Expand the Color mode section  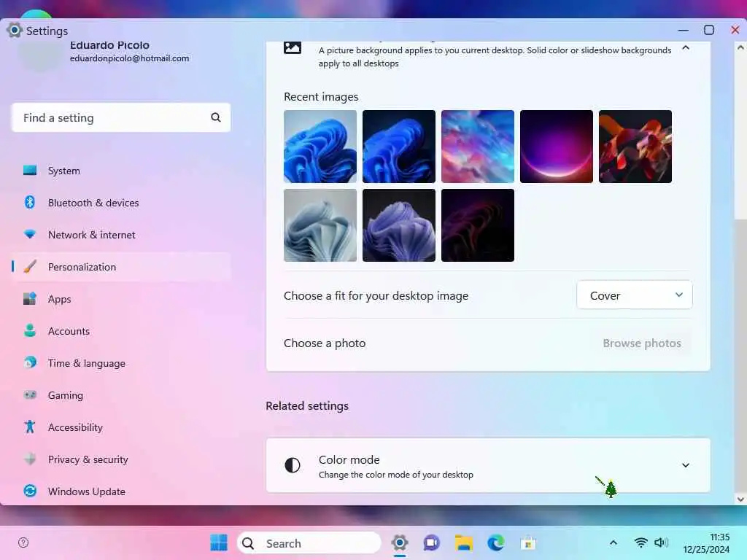click(x=686, y=465)
